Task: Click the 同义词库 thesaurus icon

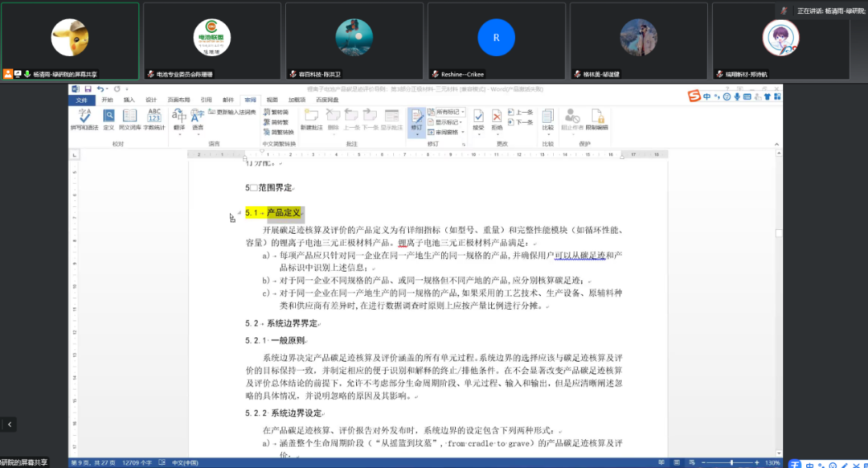Action: pyautogui.click(x=130, y=117)
